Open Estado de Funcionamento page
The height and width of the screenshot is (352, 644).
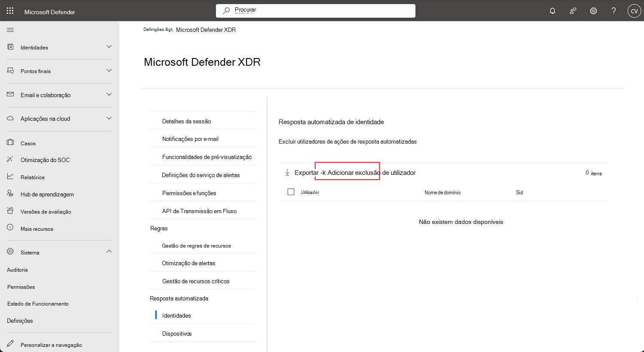coord(38,304)
